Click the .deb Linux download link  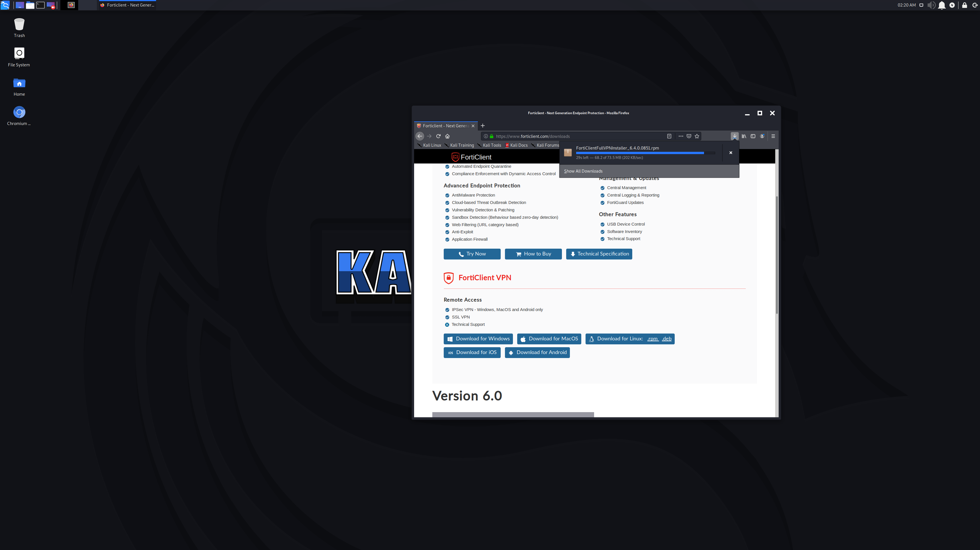(x=666, y=339)
